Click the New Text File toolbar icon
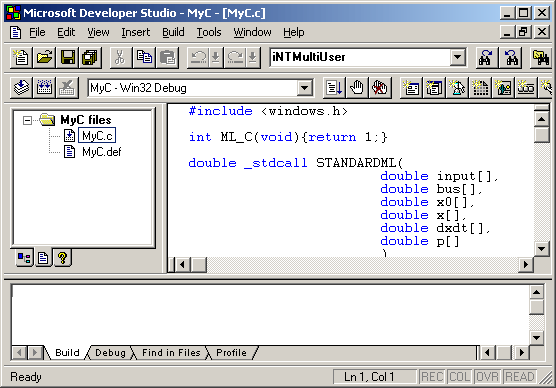 21,57
